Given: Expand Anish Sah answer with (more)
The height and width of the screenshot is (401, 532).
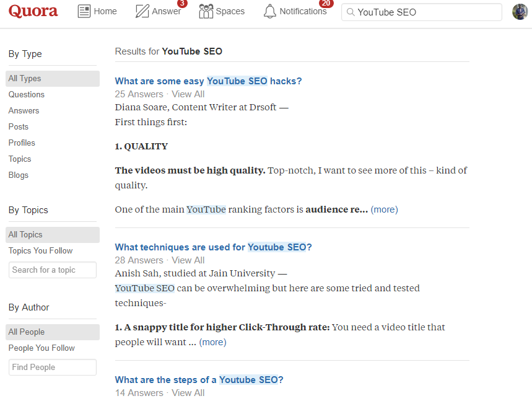Looking at the screenshot, I should pyautogui.click(x=212, y=342).
